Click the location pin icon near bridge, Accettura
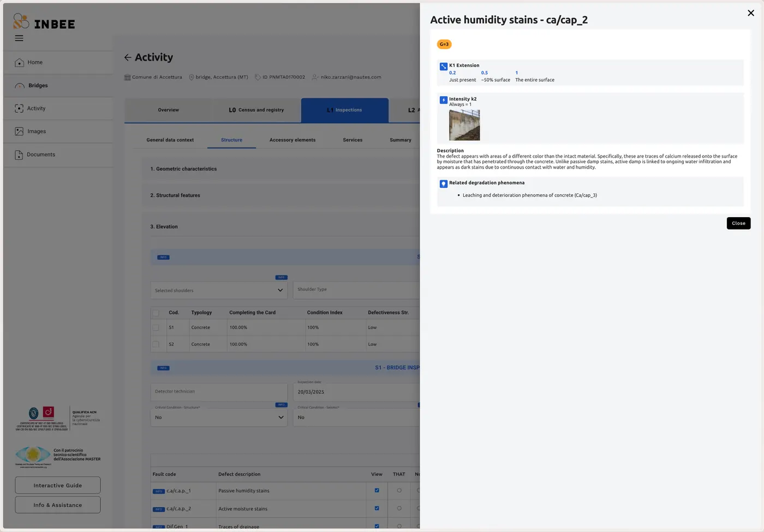The height and width of the screenshot is (532, 764). [192, 77]
